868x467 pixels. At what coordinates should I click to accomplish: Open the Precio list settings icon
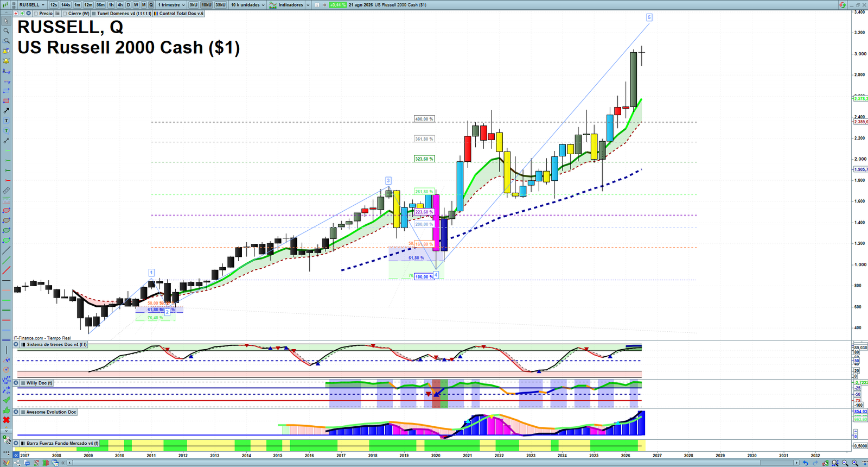tap(58, 14)
